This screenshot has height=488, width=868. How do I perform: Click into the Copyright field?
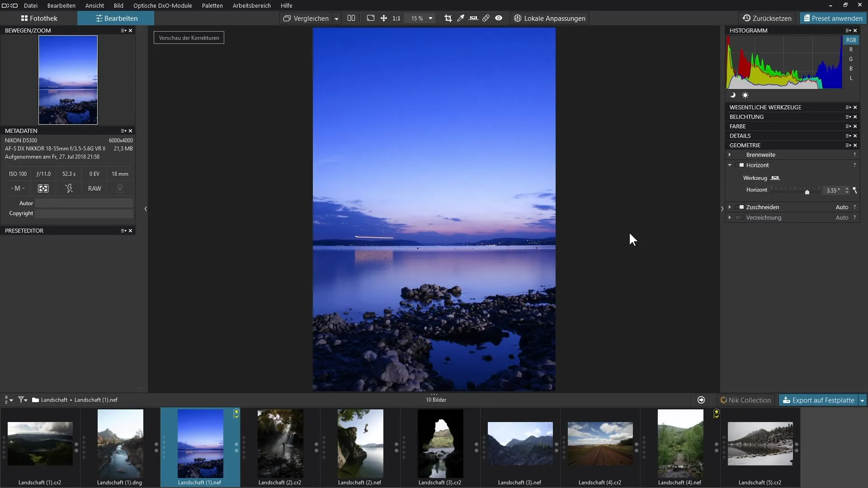[x=84, y=213]
